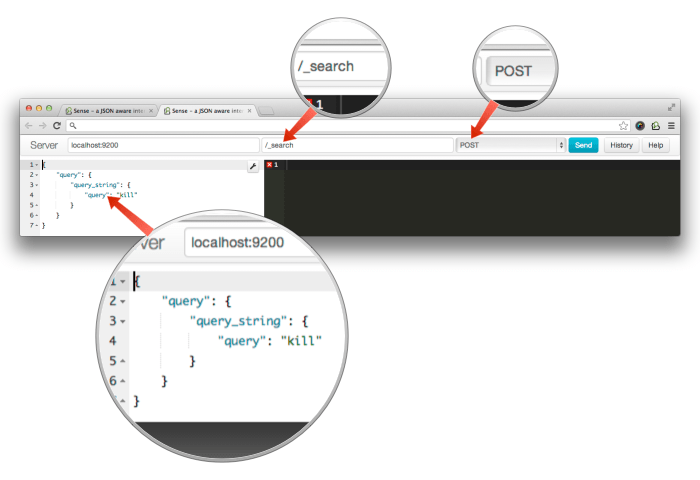
Task: Click the round extension icon beside the star
Action: [x=640, y=126]
